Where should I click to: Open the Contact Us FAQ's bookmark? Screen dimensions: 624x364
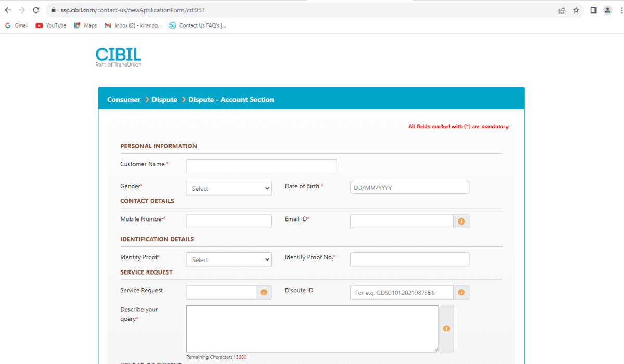tap(197, 25)
